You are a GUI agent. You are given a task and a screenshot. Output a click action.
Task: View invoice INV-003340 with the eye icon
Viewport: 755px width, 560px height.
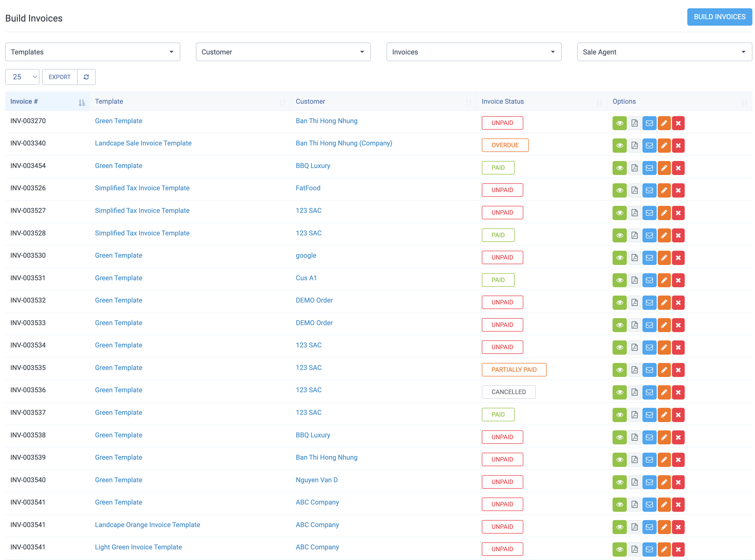coord(619,146)
